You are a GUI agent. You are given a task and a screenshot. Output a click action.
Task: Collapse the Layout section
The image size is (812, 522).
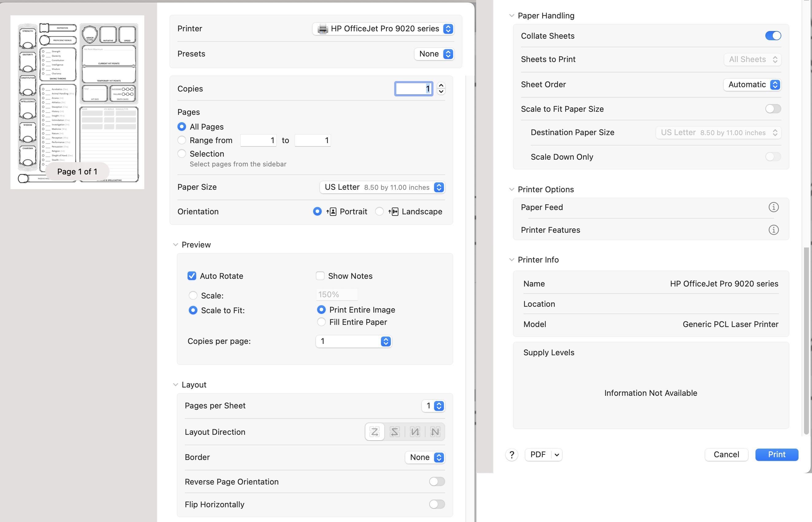coord(176,385)
